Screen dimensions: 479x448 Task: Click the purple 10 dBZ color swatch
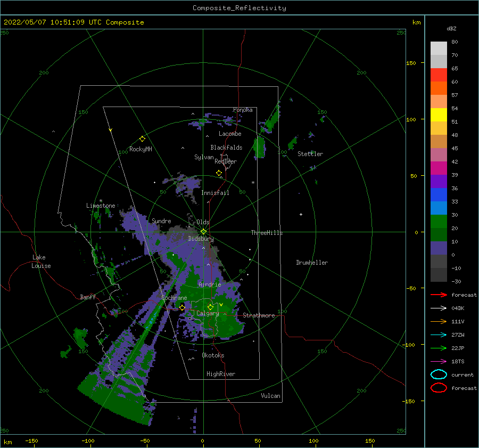pyautogui.click(x=439, y=248)
